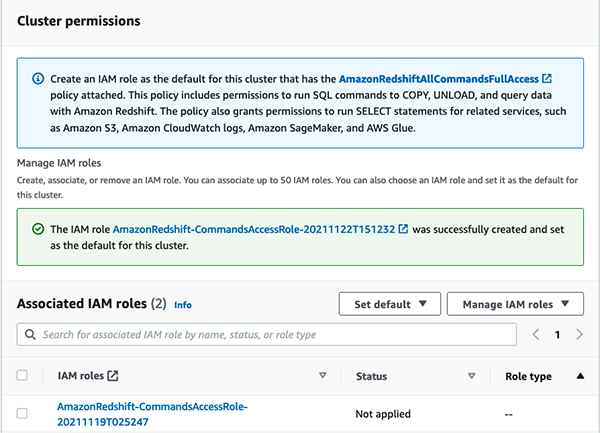
Task: Select checkbox for CommandsAccessRole-20211119T025247 row
Action: [22, 413]
